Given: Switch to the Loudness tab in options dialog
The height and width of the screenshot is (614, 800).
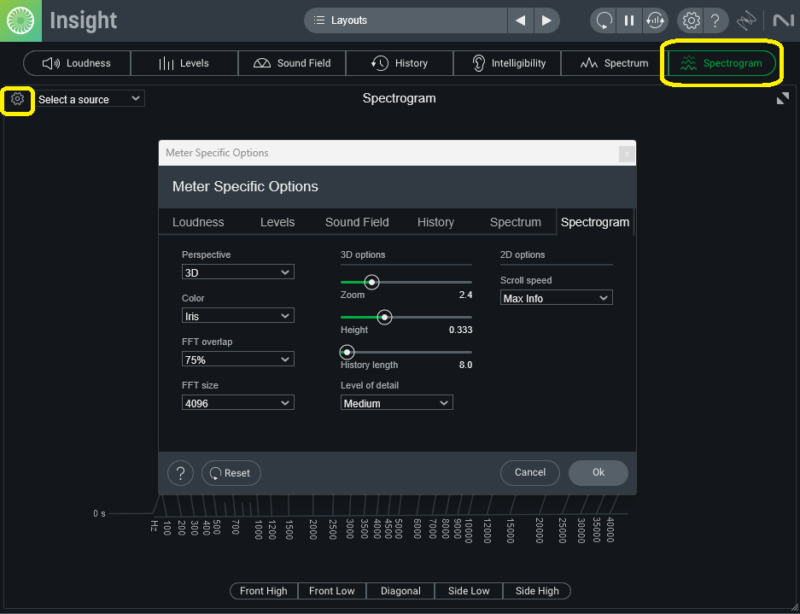Looking at the screenshot, I should (x=198, y=222).
